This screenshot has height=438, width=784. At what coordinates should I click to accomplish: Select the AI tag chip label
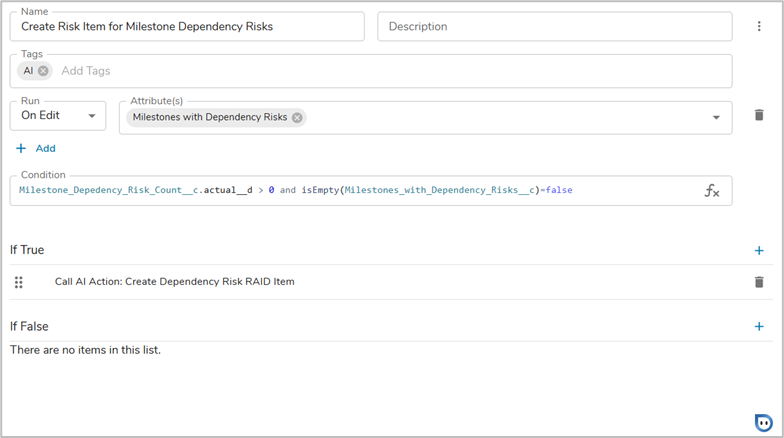tap(29, 71)
